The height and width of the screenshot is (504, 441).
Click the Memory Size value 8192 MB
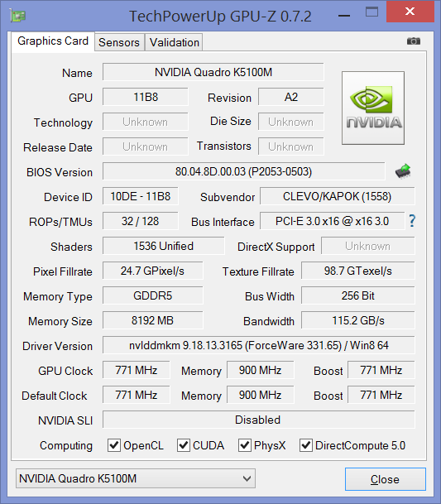pyautogui.click(x=153, y=320)
